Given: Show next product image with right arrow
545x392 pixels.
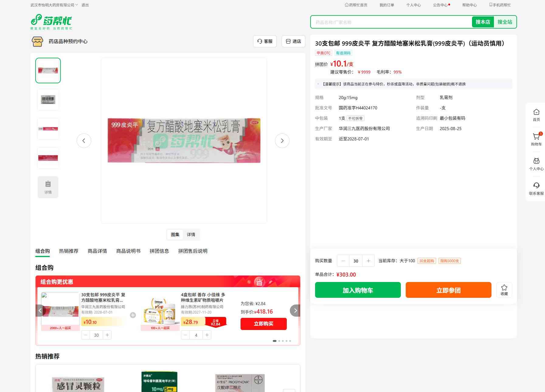Looking at the screenshot, I should [282, 141].
